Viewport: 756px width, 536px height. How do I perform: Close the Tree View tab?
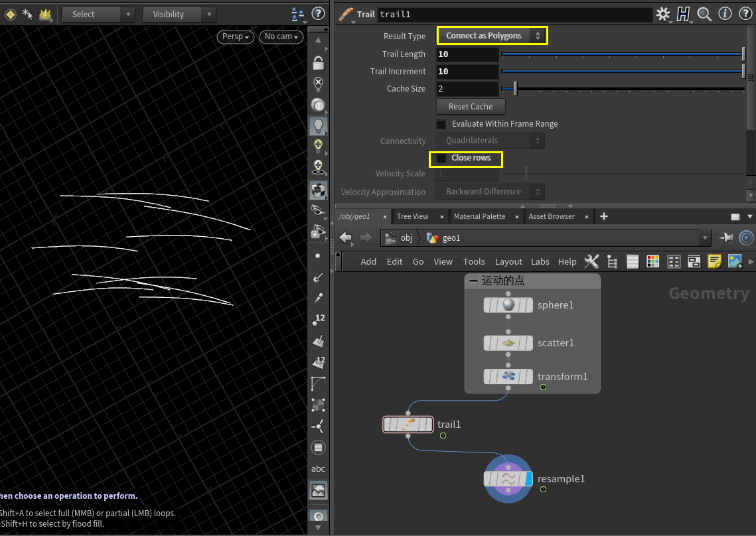tap(441, 217)
